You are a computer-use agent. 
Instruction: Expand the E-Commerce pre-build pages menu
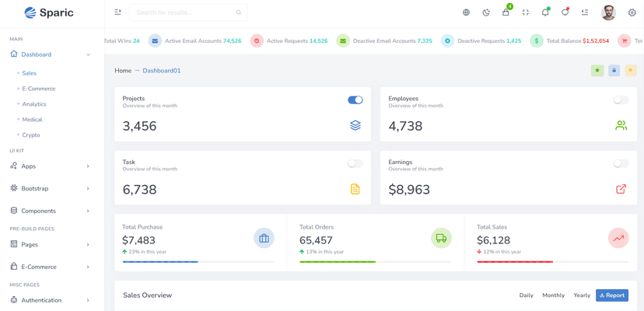pyautogui.click(x=50, y=267)
